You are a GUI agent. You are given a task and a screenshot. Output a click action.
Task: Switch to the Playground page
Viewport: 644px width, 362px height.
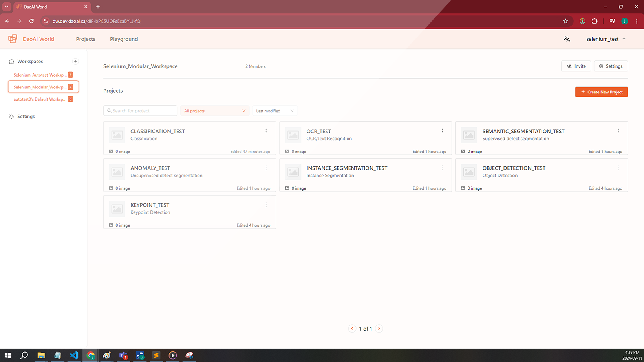124,39
